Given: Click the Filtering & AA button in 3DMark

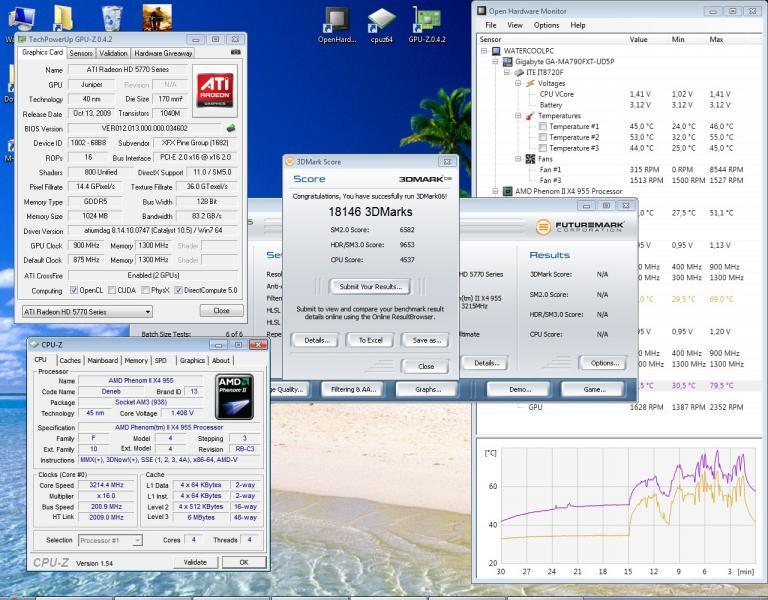Looking at the screenshot, I should click(354, 390).
